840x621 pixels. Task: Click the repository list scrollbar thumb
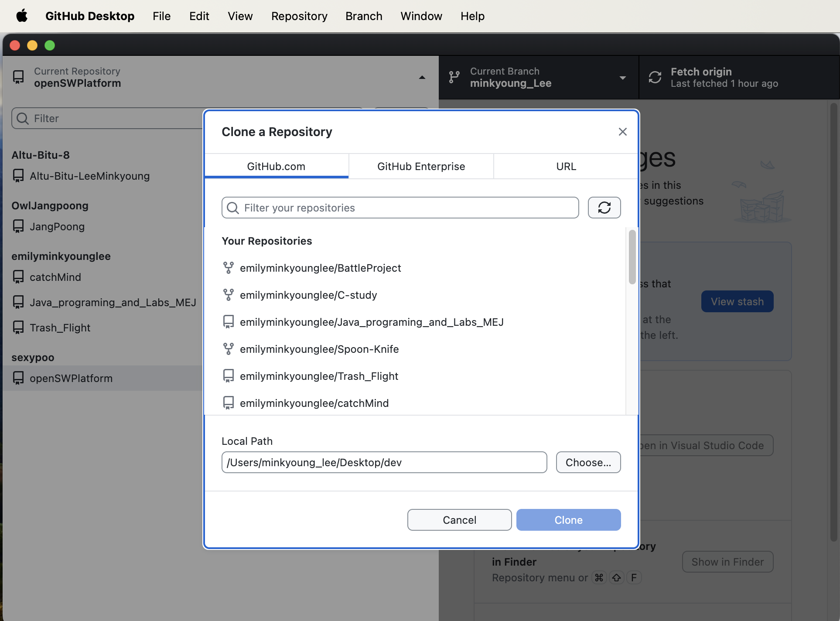point(632,257)
